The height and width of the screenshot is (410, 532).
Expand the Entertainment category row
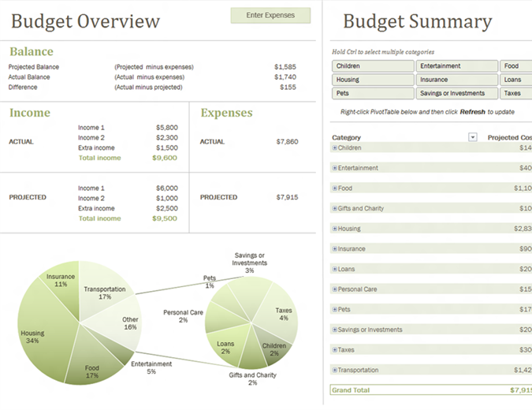[x=335, y=168]
